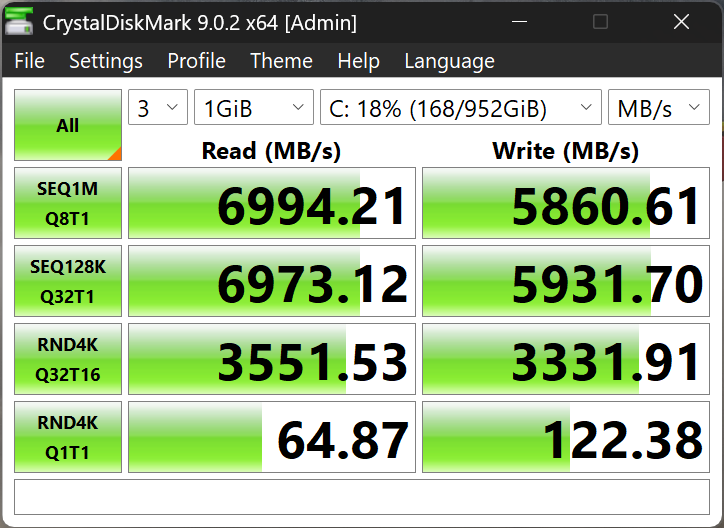Open the Profile menu

[x=196, y=61]
